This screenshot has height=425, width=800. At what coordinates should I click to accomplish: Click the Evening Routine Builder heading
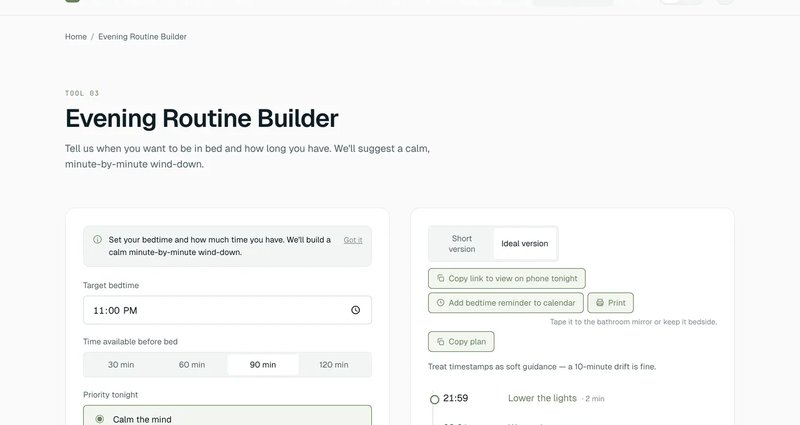point(202,118)
